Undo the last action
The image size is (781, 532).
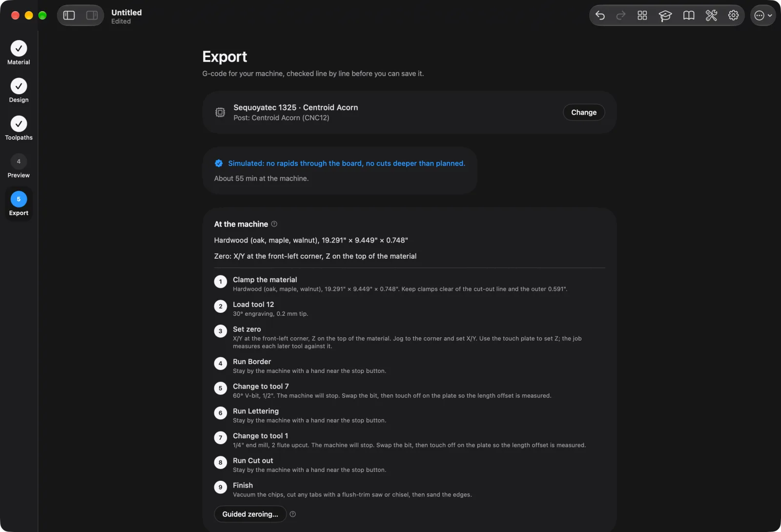click(x=600, y=16)
